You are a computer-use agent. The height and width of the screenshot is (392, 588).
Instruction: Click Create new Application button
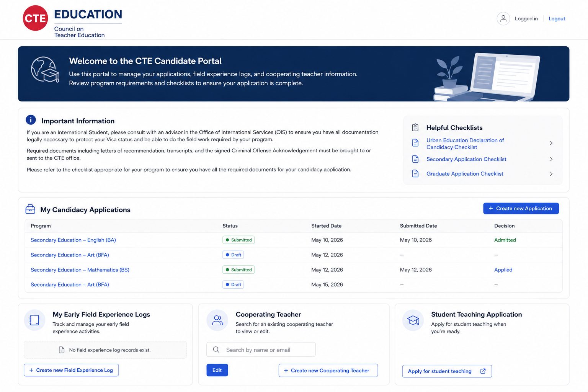(x=521, y=208)
